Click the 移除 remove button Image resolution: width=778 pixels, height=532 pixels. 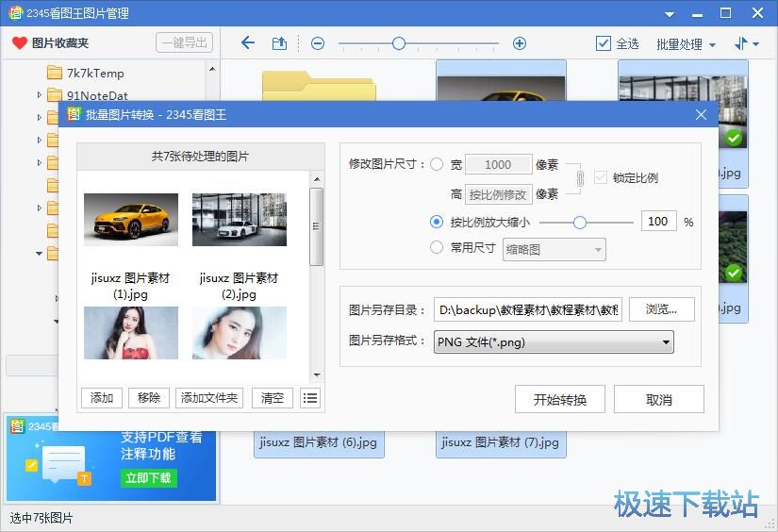(149, 398)
